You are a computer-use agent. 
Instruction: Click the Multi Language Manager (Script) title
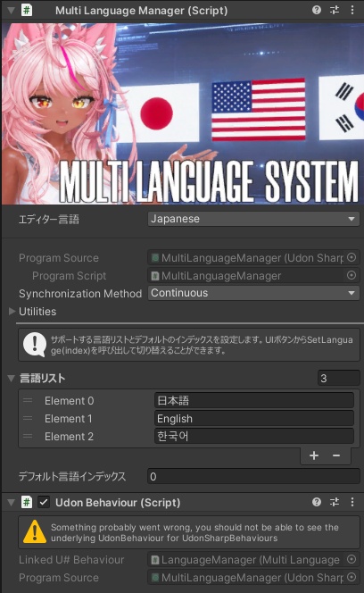(141, 11)
